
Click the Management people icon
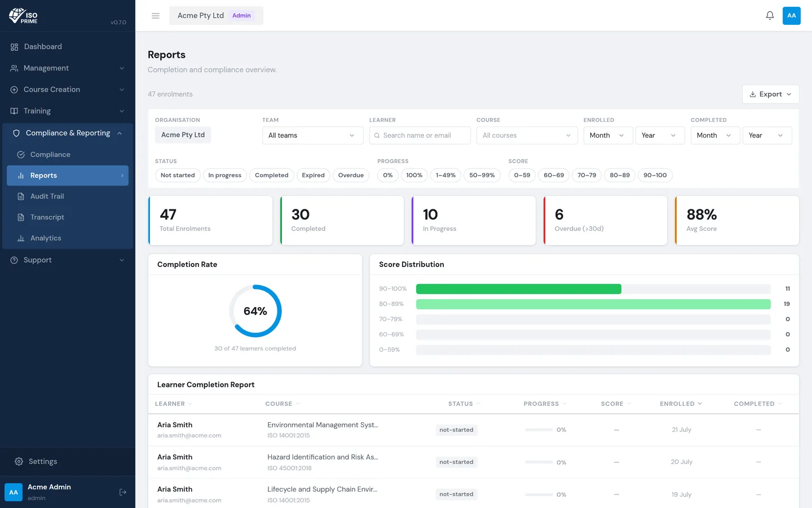pos(15,68)
